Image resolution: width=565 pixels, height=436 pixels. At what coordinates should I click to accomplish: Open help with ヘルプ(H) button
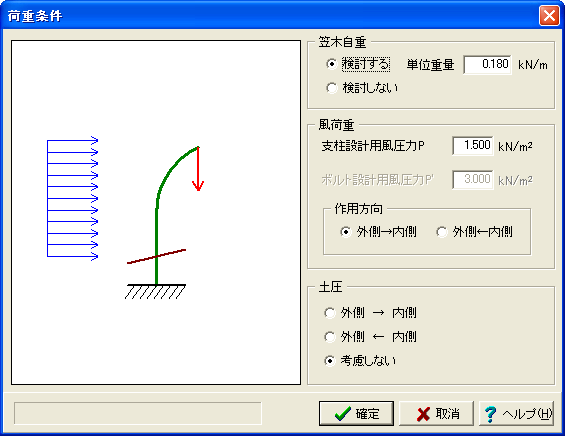click(x=516, y=414)
